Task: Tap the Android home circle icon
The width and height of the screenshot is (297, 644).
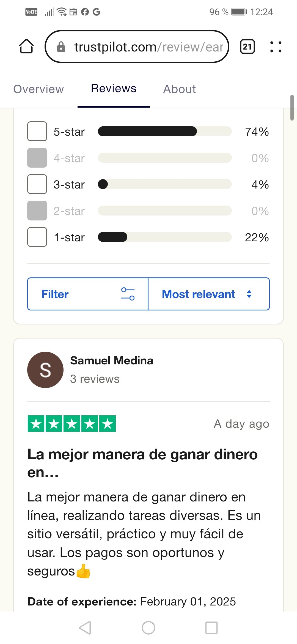Action: 148,628
